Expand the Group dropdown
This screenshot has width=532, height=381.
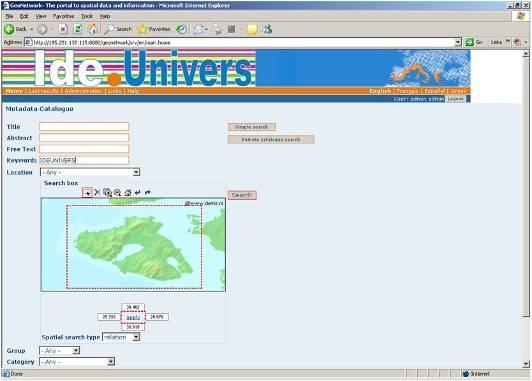tap(60, 350)
